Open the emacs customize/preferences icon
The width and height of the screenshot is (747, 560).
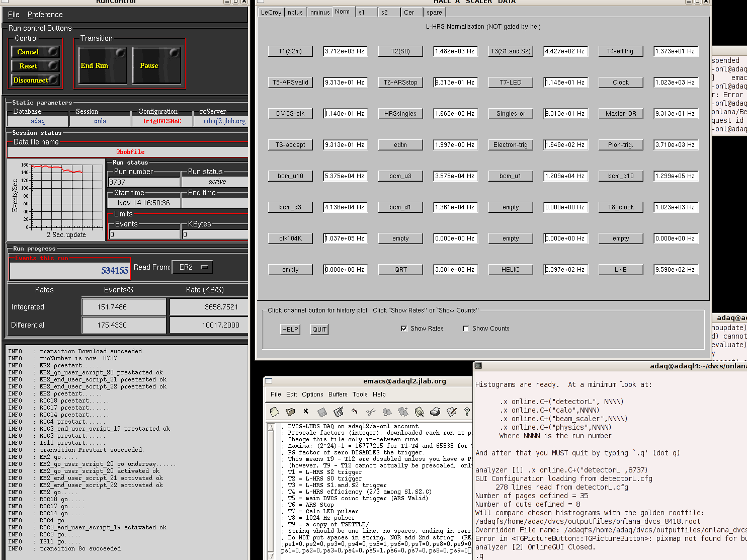pos(451,412)
